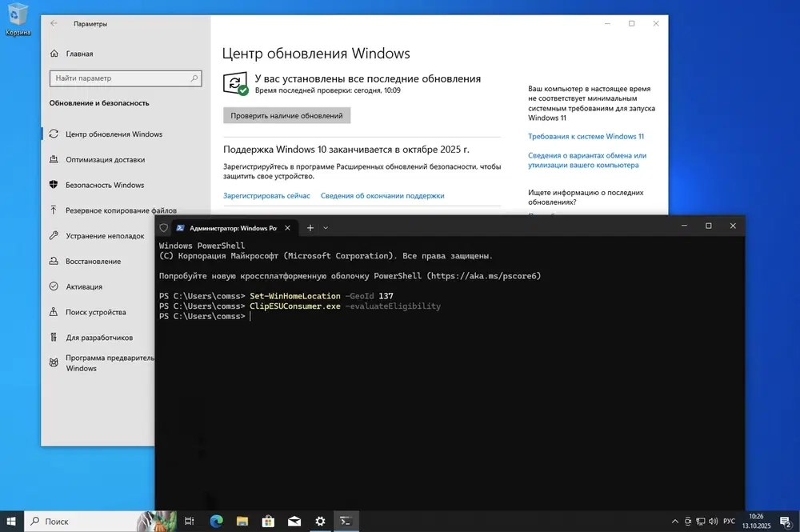This screenshot has height=532, width=800.
Task: Click the Проверить наличие обновлений button
Action: pos(286,116)
